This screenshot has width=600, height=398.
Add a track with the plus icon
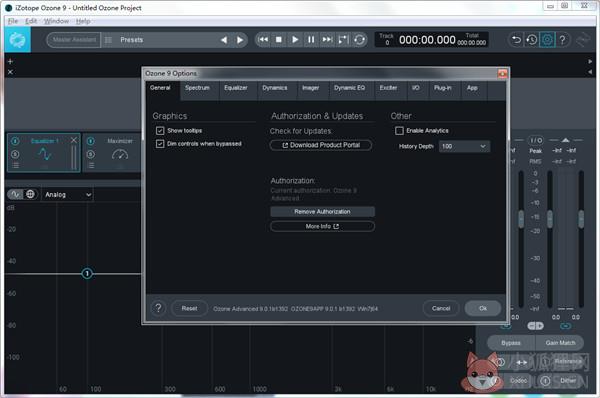[10, 61]
